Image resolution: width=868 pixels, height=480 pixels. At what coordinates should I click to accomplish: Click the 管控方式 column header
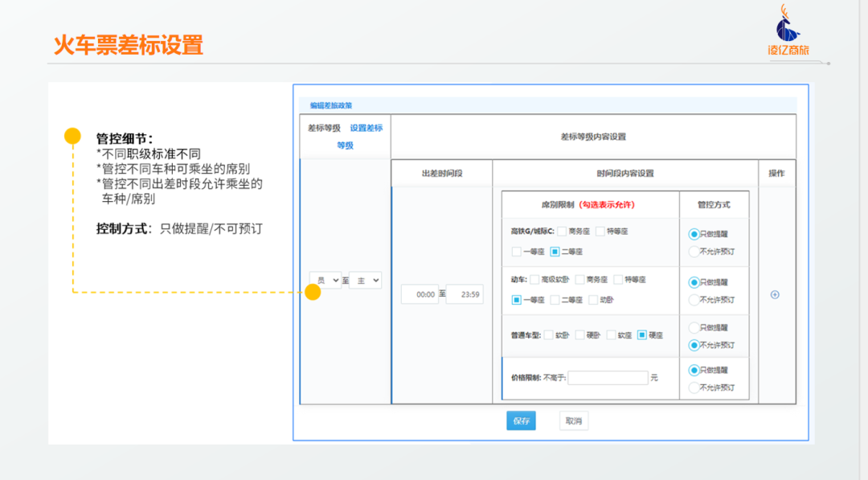[x=714, y=204]
